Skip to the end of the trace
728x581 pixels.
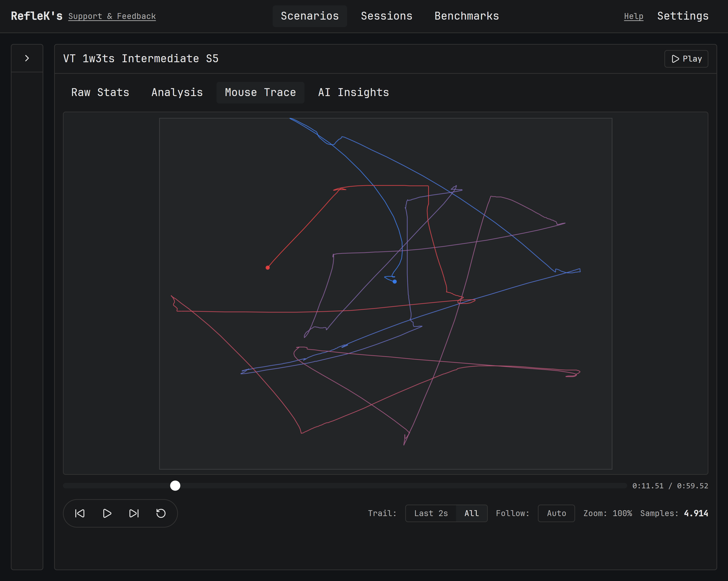coord(134,514)
